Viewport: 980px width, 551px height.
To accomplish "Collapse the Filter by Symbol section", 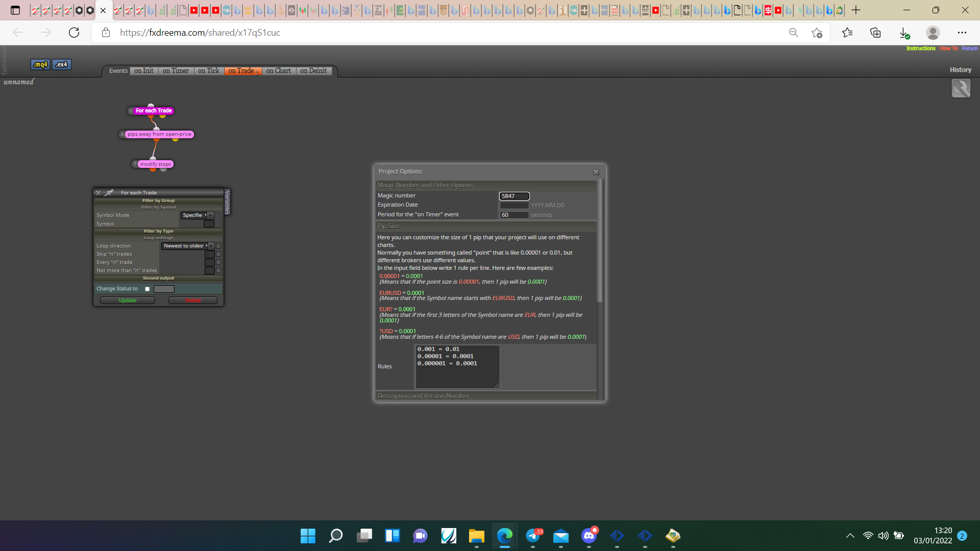I will (x=158, y=207).
